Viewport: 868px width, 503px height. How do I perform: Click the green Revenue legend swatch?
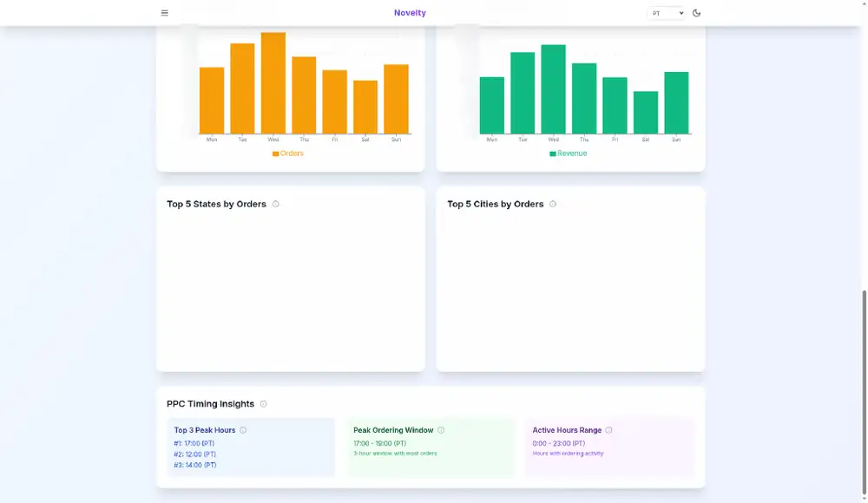click(x=552, y=154)
